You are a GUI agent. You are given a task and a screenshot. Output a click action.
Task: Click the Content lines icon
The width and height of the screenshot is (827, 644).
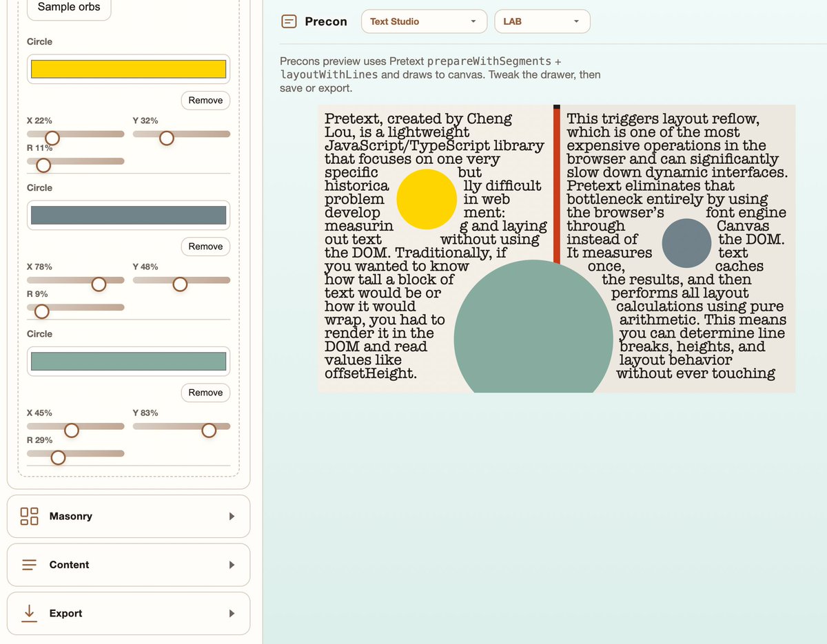tap(30, 565)
